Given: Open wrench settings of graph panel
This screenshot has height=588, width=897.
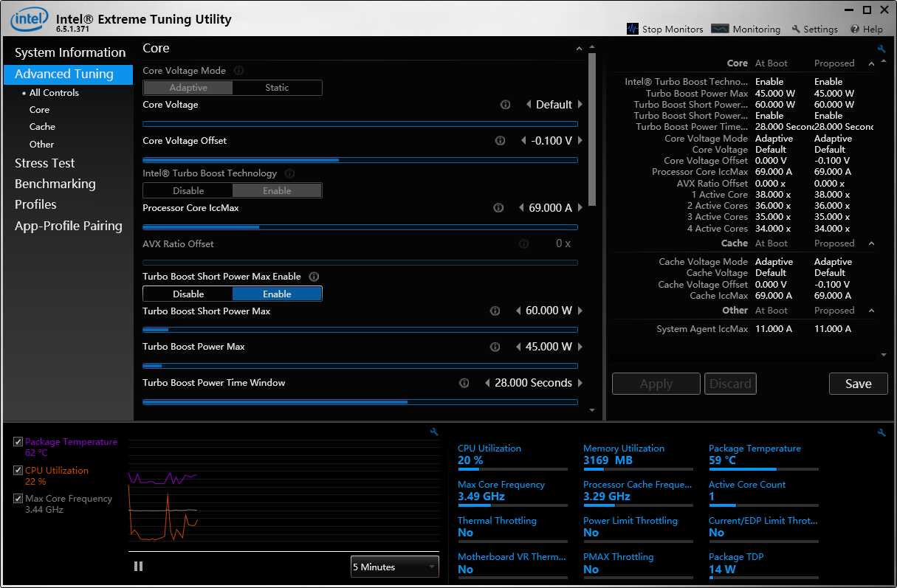Looking at the screenshot, I should [x=434, y=432].
